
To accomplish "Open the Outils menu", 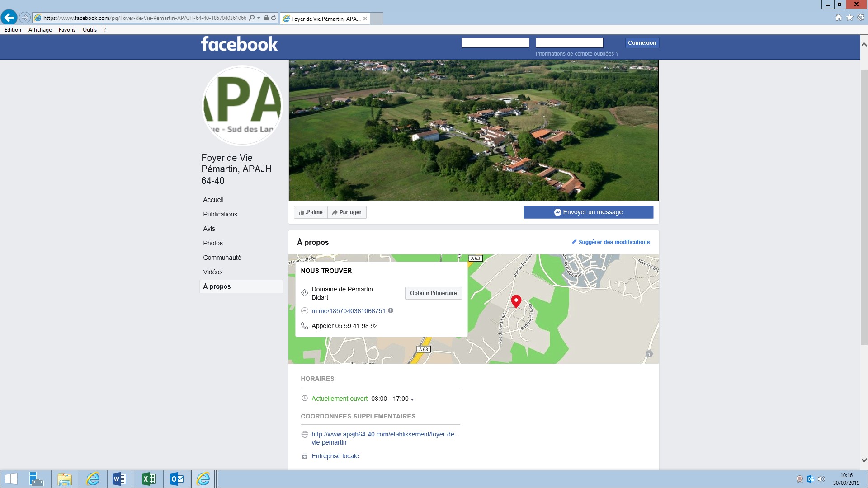I will click(x=90, y=30).
